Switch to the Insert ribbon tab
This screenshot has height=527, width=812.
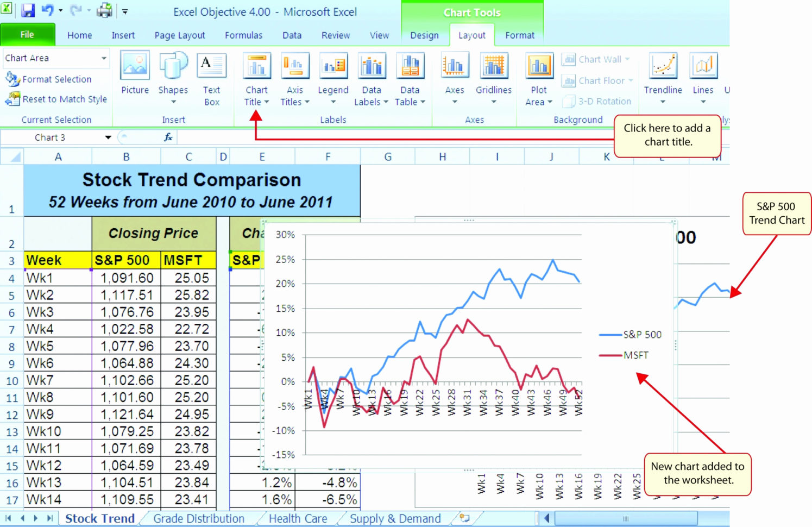[x=123, y=35]
